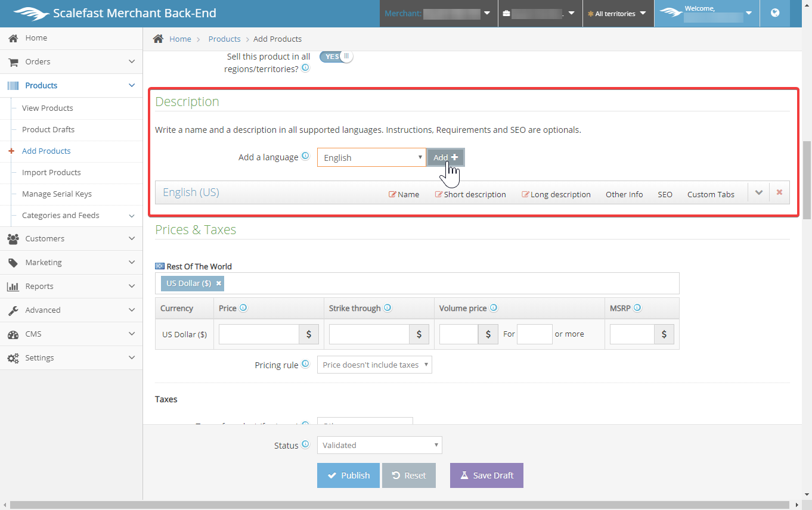Remove the US Dollar currency tag
Screen dimensions: 812x510
219,284
